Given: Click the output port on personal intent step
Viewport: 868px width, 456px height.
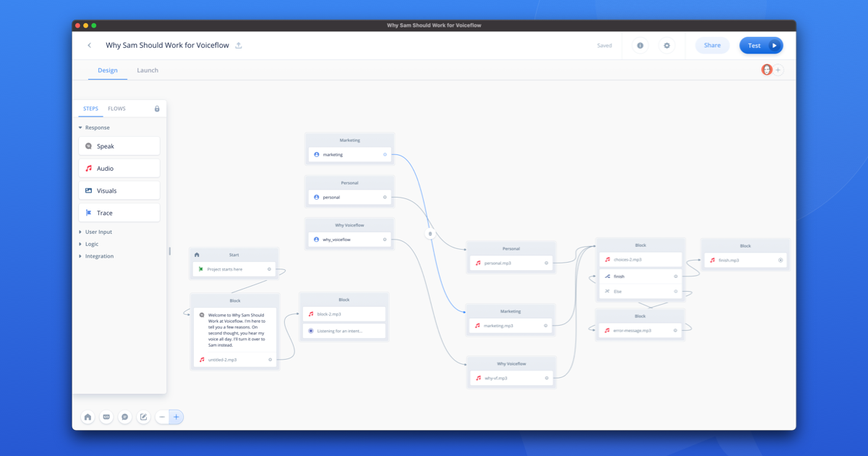Looking at the screenshot, I should pos(385,197).
